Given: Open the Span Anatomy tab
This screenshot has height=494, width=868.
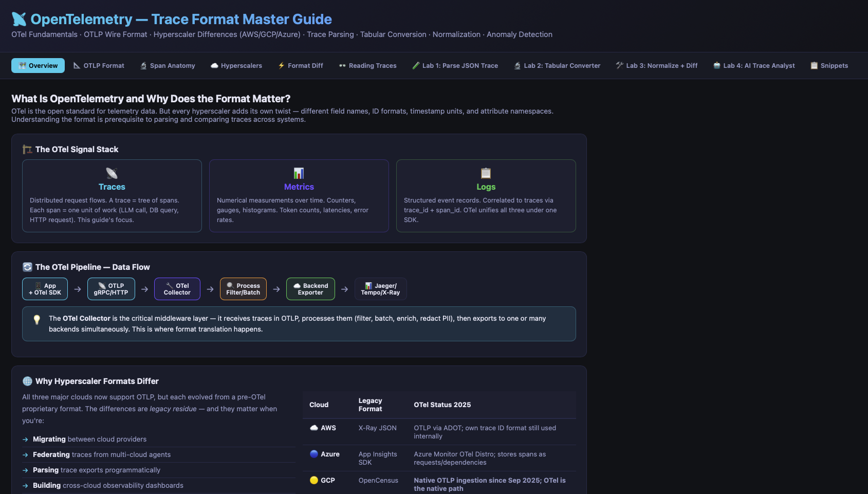Looking at the screenshot, I should point(168,66).
